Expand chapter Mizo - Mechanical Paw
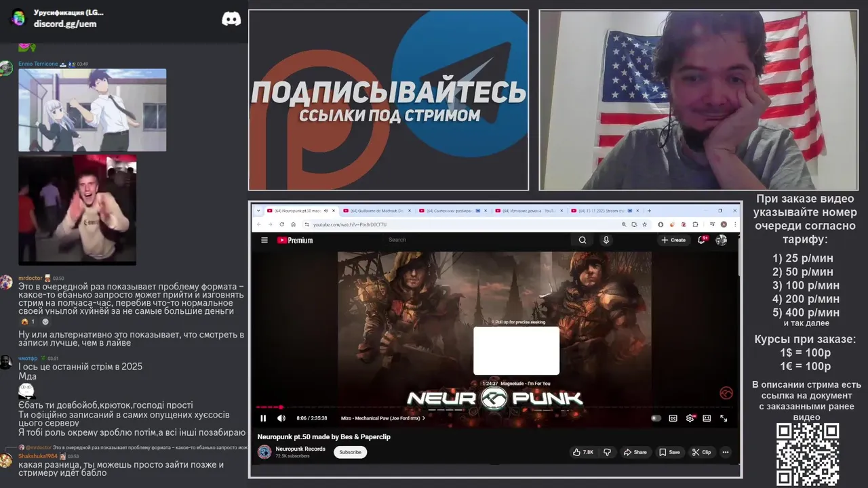 click(x=383, y=418)
